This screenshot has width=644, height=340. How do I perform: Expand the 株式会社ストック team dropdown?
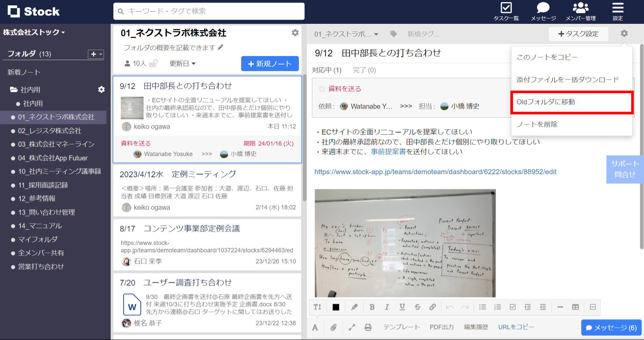34,32
